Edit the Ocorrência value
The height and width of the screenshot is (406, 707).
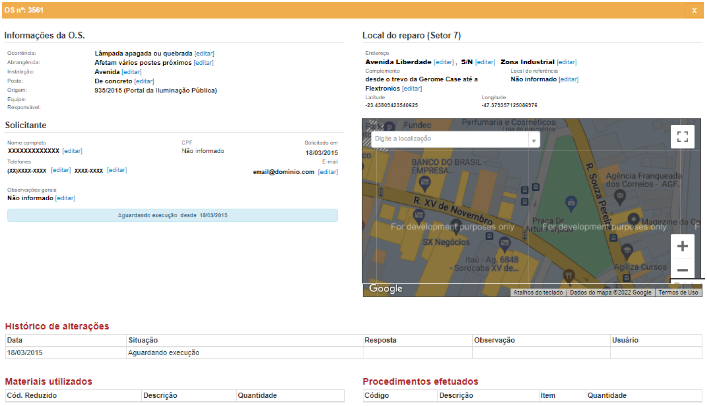coord(204,54)
